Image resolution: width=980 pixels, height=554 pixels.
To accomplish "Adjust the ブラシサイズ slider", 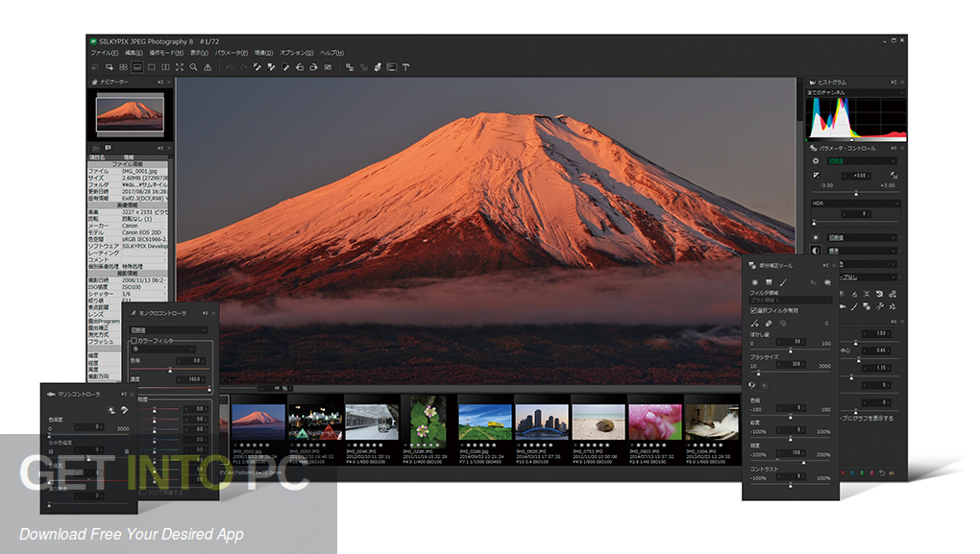I will [759, 373].
